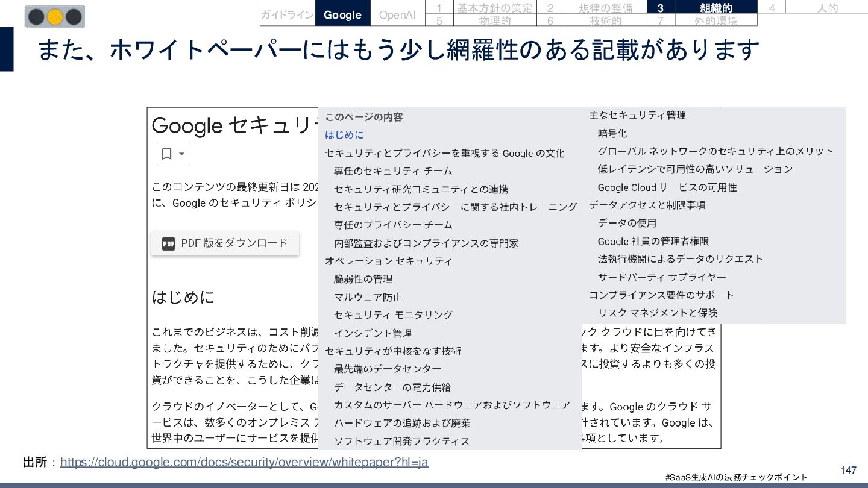Click 法執行機関によるデータのリクエスト entry
Image resolution: width=868 pixels, height=488 pixels.
click(x=681, y=259)
